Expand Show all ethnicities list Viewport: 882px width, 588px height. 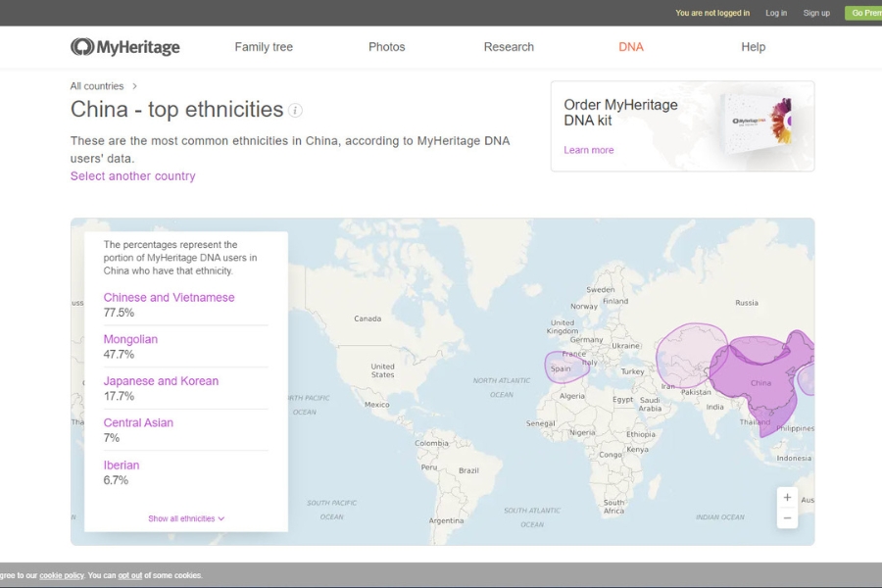click(186, 518)
